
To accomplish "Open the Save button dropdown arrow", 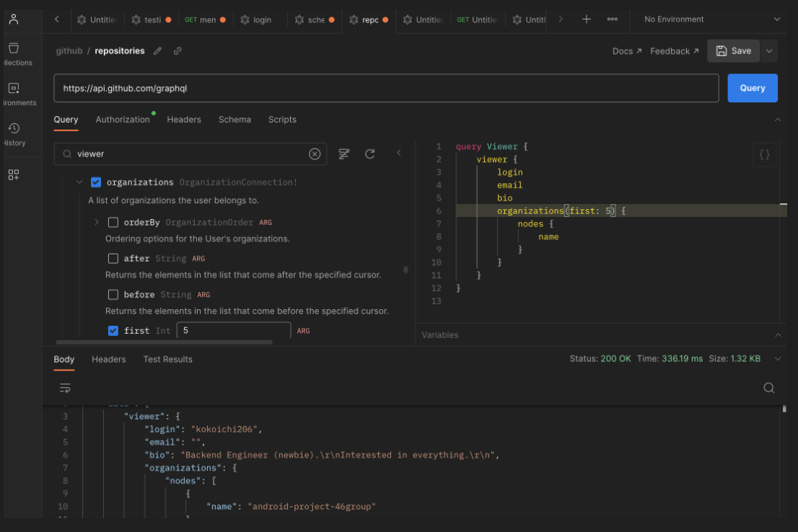I will click(x=769, y=50).
